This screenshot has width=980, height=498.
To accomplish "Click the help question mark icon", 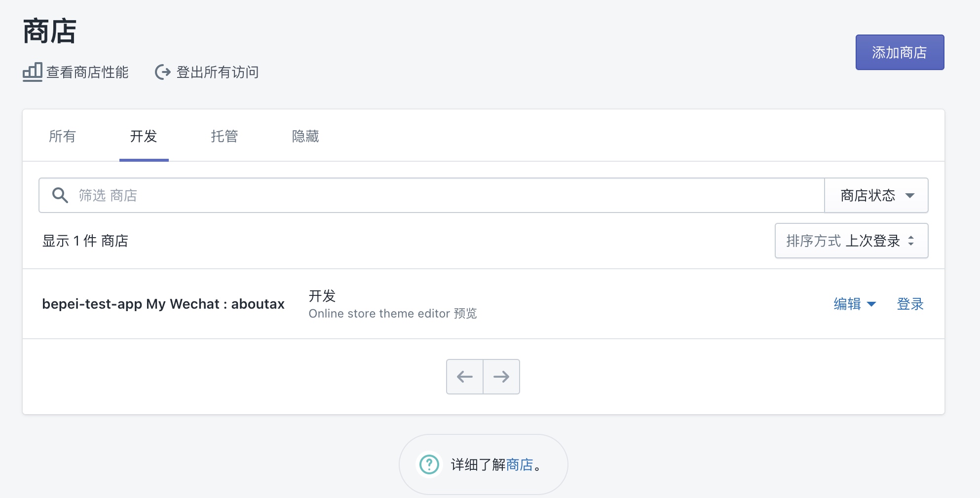I will (x=429, y=464).
